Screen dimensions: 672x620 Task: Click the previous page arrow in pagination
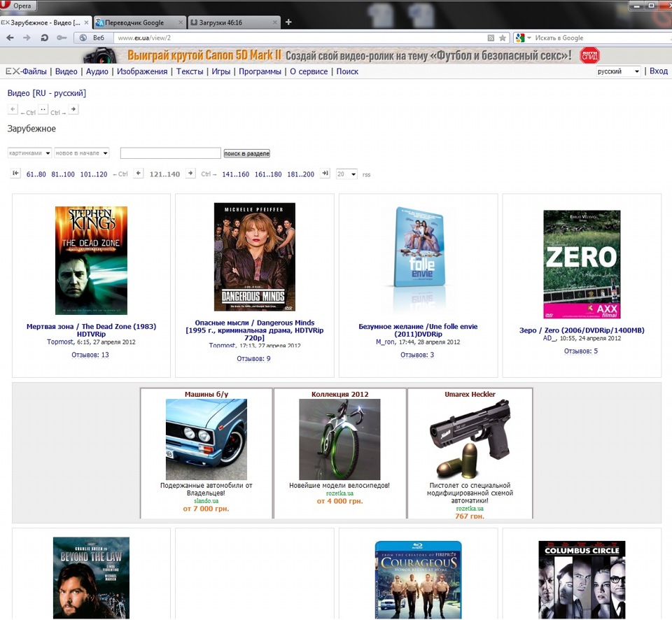139,174
